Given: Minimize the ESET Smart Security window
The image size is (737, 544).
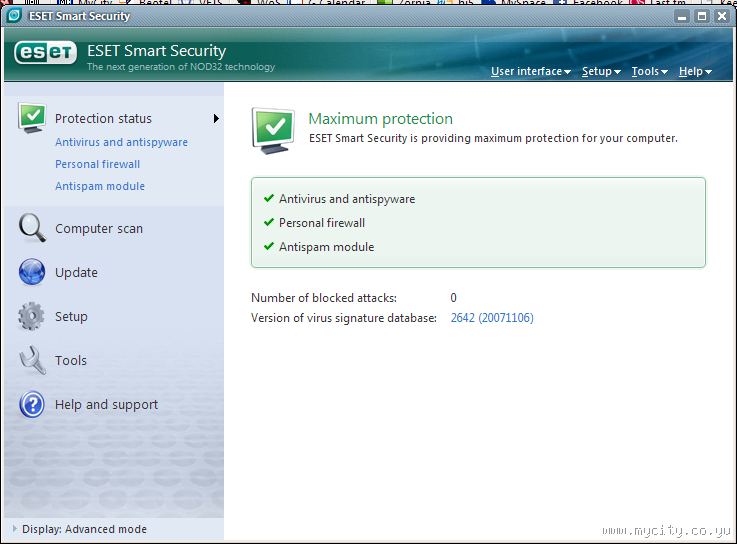Looking at the screenshot, I should coord(682,16).
